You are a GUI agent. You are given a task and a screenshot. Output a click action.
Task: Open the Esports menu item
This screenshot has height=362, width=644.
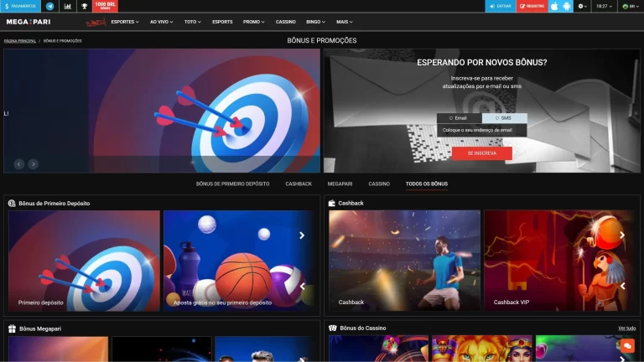pyautogui.click(x=222, y=22)
